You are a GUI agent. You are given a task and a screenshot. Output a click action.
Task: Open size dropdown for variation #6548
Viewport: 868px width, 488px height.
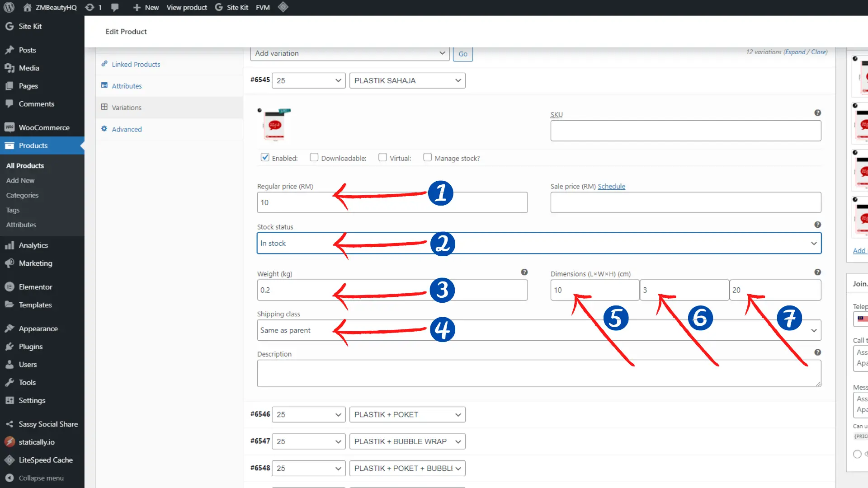[x=309, y=469]
